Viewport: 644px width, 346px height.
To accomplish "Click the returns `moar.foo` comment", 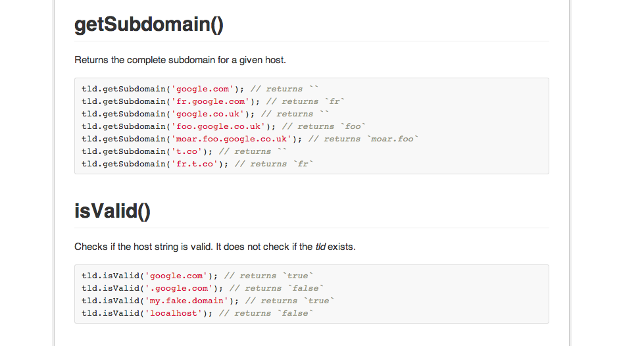I will tap(363, 139).
